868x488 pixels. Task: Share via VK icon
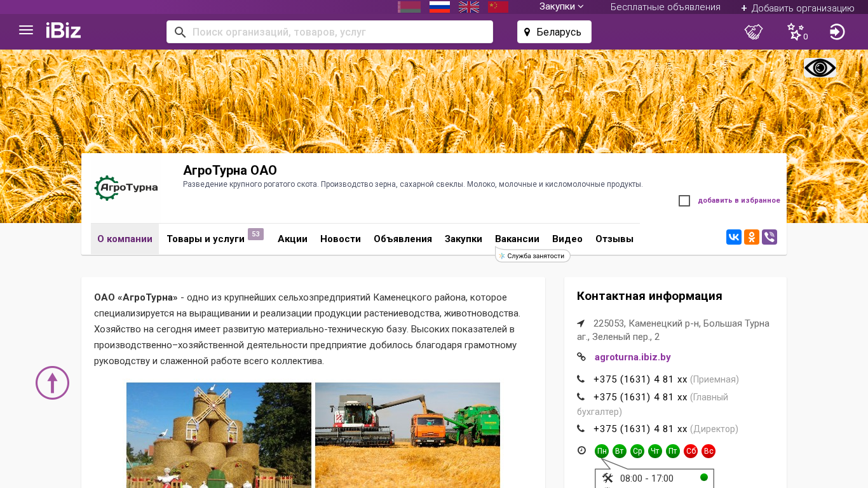(734, 237)
